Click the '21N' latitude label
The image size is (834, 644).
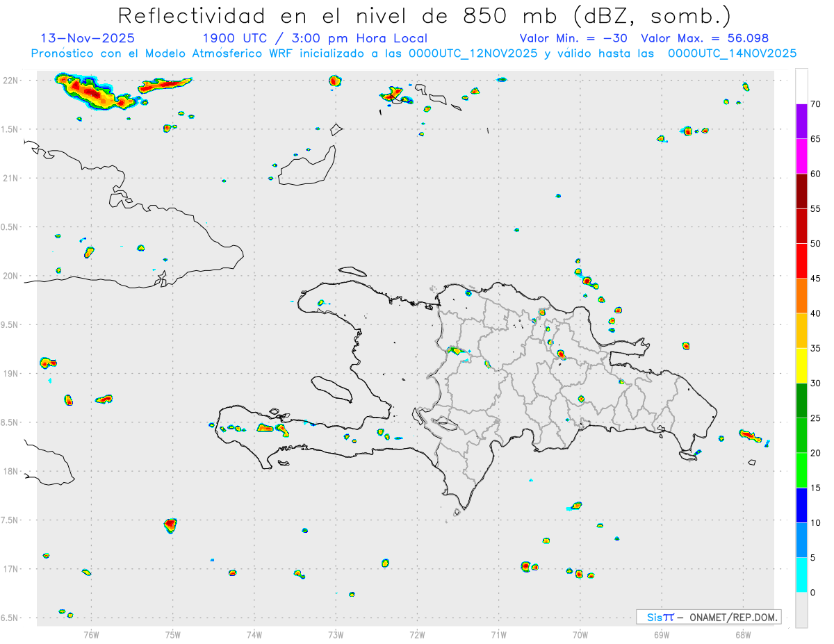(x=10, y=178)
